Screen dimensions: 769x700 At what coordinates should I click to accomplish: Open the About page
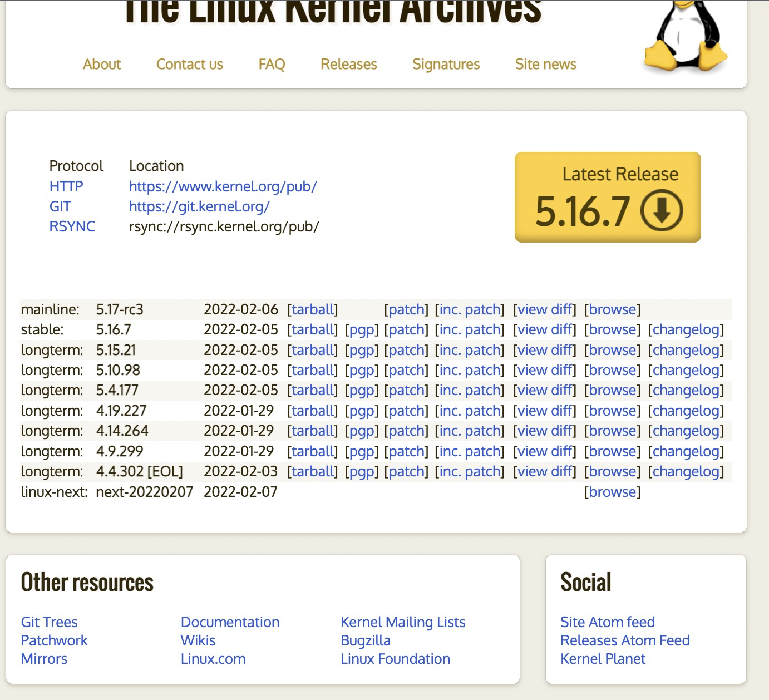[102, 64]
